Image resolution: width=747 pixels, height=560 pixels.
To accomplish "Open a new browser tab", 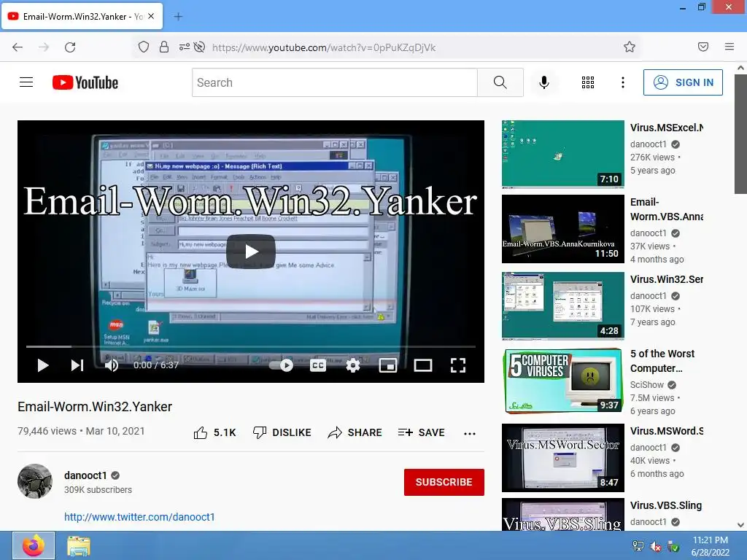I will click(178, 17).
